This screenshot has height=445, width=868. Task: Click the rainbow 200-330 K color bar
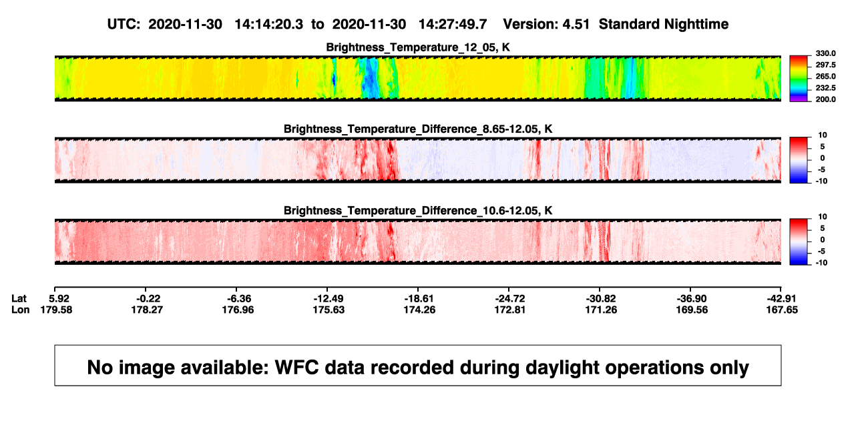click(x=799, y=79)
